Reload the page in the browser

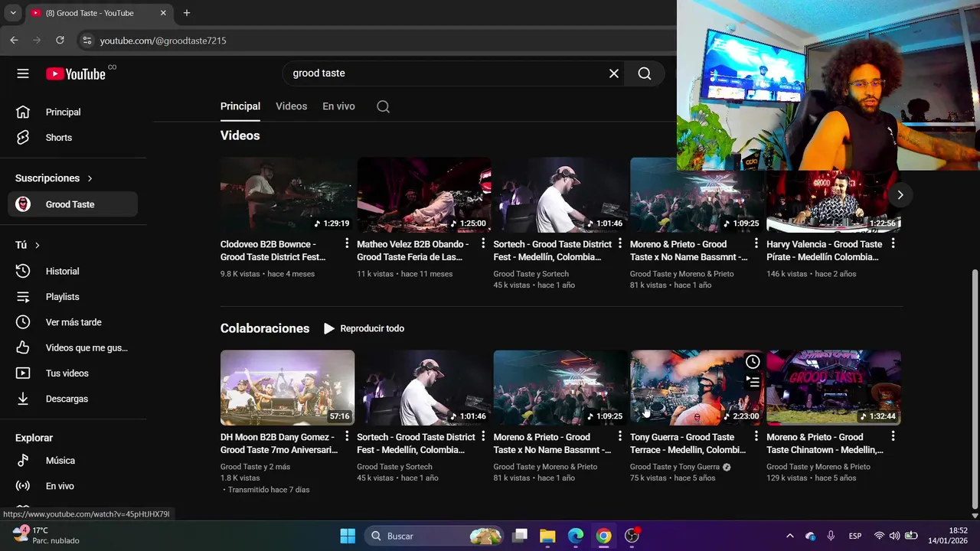click(60, 41)
